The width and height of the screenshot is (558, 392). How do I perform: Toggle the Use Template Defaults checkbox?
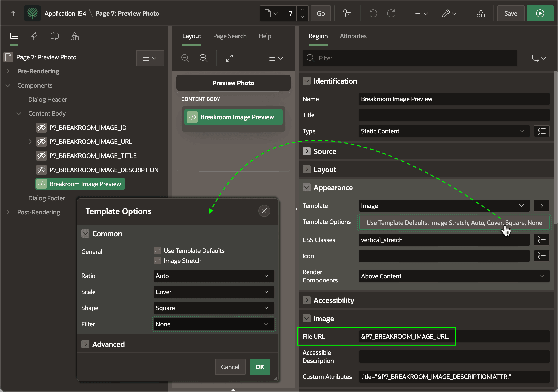click(x=157, y=251)
